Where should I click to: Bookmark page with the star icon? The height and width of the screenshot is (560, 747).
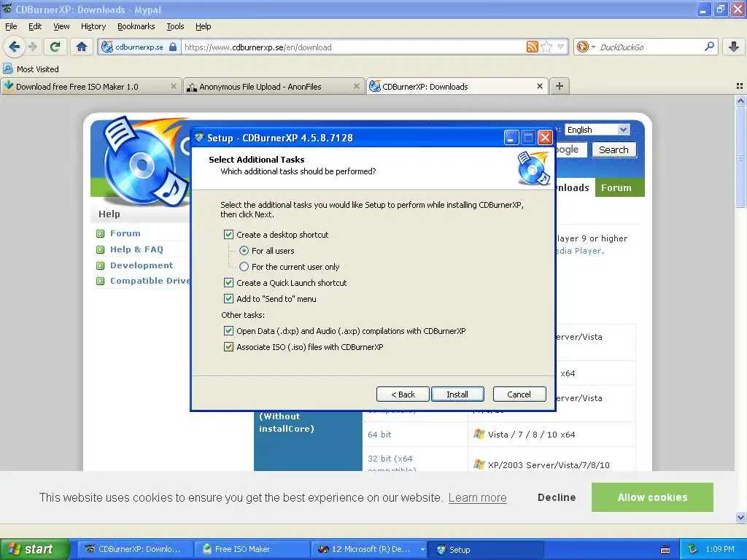[546, 47]
